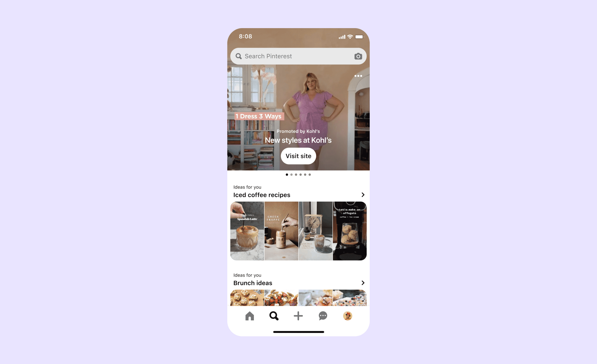Tap the carousel dot indicators on the ad

click(x=298, y=174)
